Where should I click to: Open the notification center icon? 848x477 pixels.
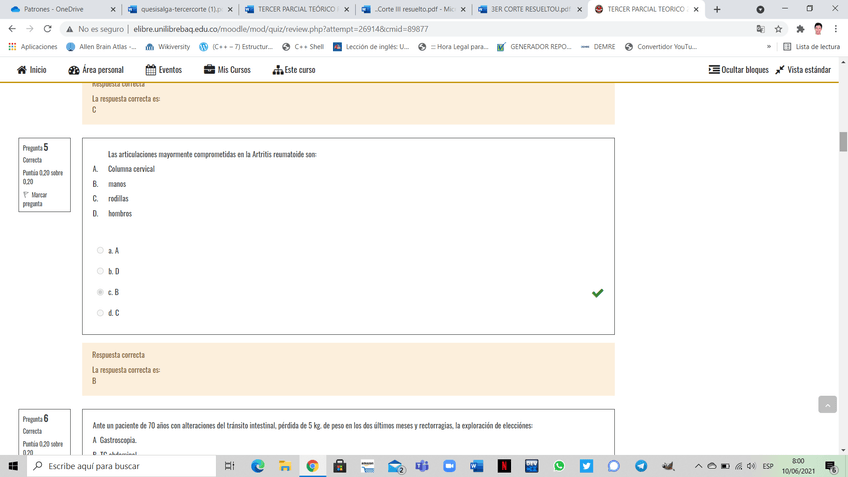tap(832, 466)
